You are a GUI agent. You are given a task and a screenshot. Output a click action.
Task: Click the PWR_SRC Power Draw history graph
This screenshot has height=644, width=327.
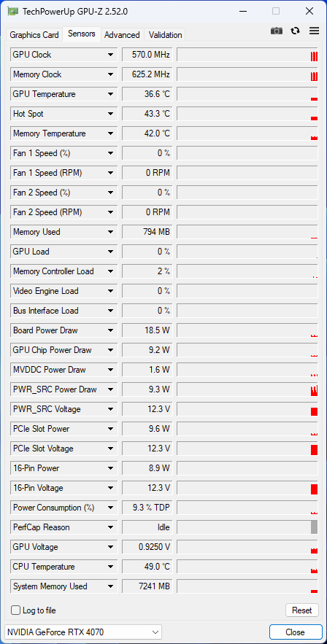[x=247, y=389]
